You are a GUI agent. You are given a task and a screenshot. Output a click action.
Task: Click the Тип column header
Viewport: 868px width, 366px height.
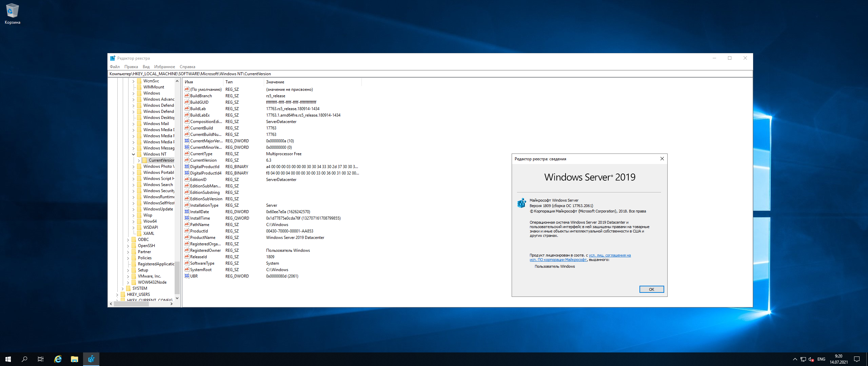[x=243, y=82]
